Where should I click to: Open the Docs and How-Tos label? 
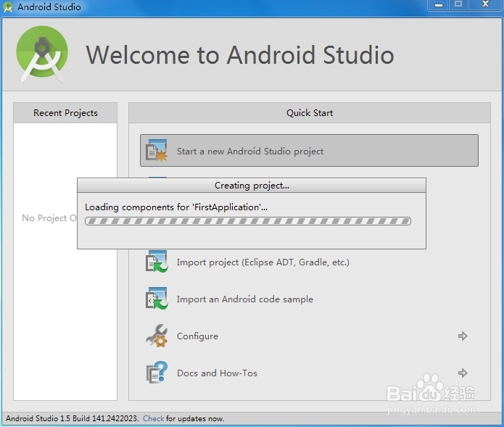tap(217, 373)
